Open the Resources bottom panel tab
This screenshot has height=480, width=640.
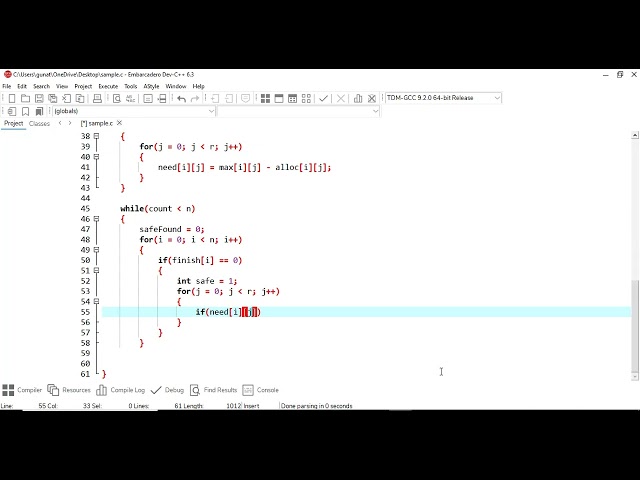(x=69, y=390)
